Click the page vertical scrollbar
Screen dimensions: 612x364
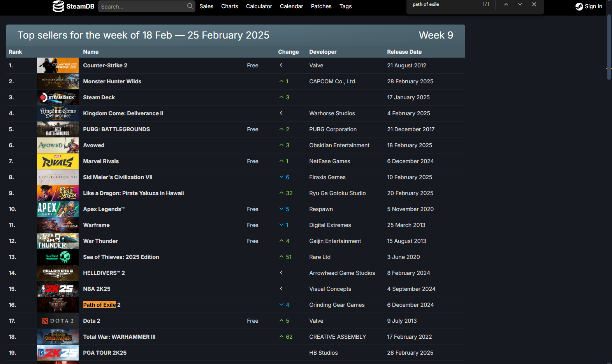pyautogui.click(x=609, y=47)
